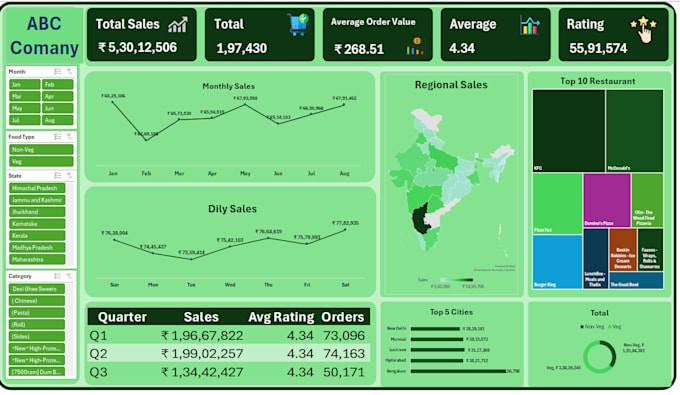Click the coin bar-chart icon on Average Order Value

415,46
